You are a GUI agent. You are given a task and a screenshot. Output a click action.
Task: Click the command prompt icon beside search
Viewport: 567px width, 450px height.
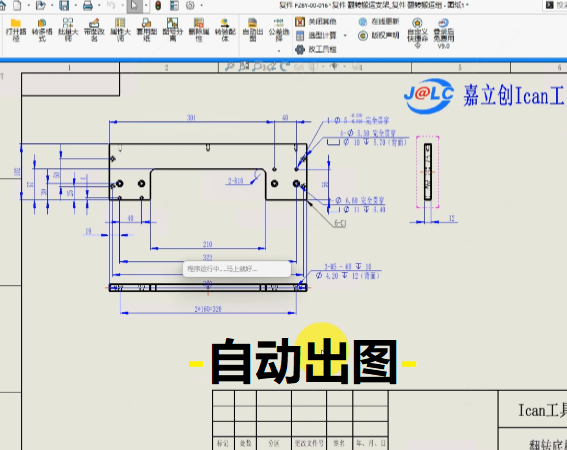click(x=550, y=5)
